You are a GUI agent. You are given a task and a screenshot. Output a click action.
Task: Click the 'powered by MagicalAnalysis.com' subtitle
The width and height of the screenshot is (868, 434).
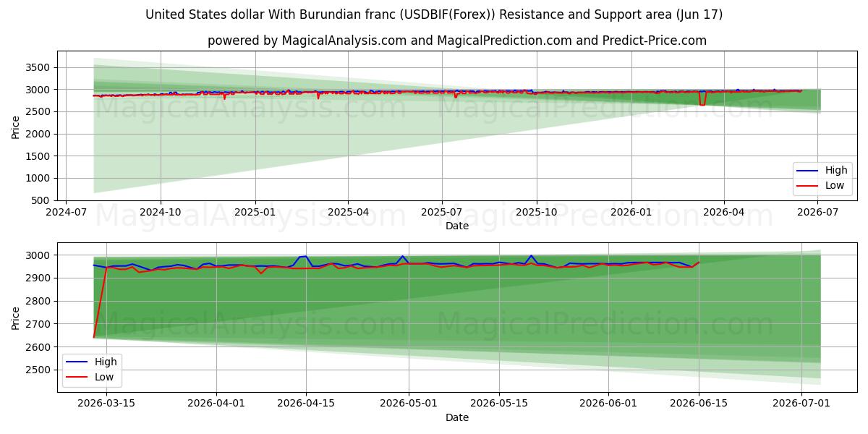(457, 41)
